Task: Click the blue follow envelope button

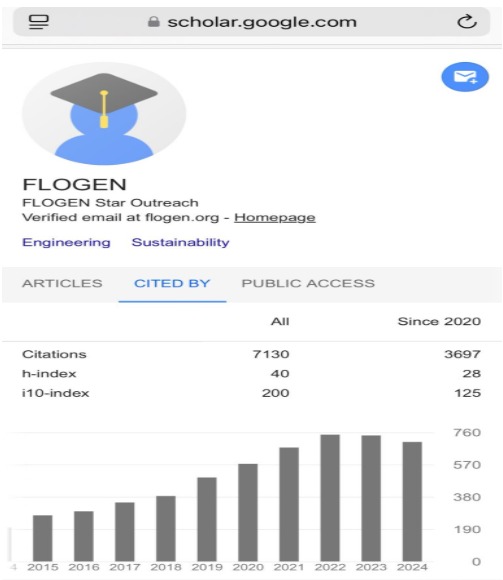Action: (465, 77)
